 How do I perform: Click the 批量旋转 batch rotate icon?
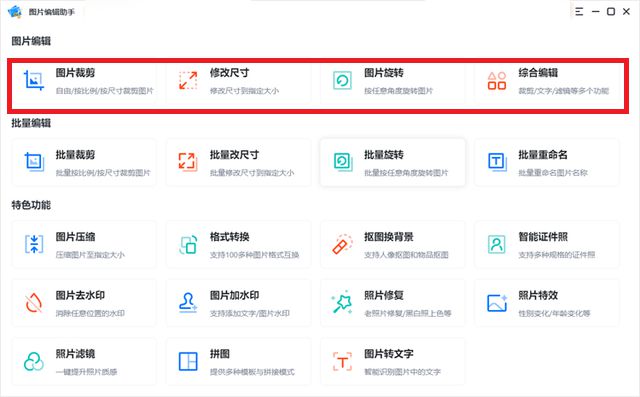(343, 162)
